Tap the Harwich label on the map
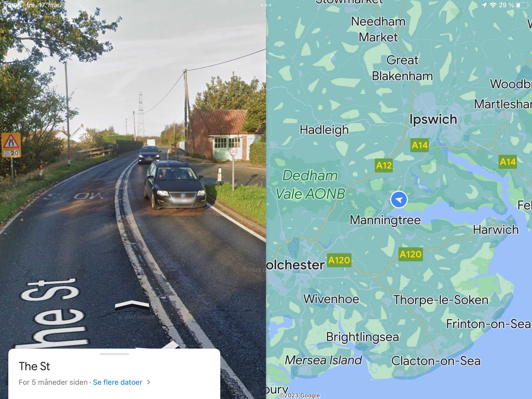Screen dimensions: 532x399 point(496,230)
